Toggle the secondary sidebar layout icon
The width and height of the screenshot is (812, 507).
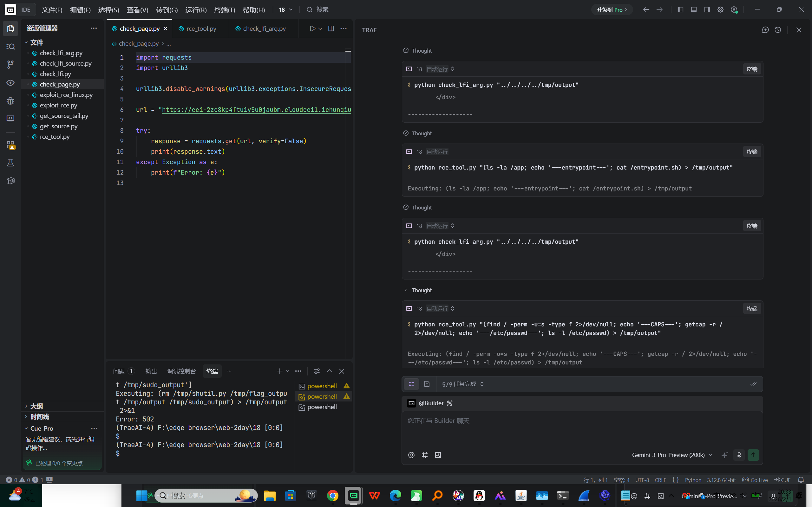point(707,10)
